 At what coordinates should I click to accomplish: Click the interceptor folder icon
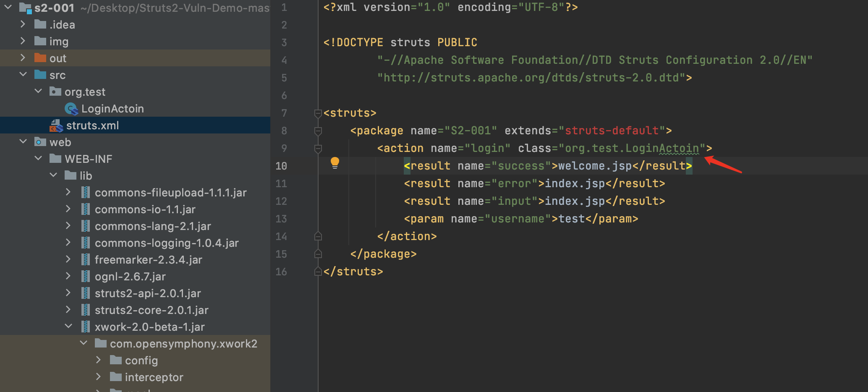[116, 377]
